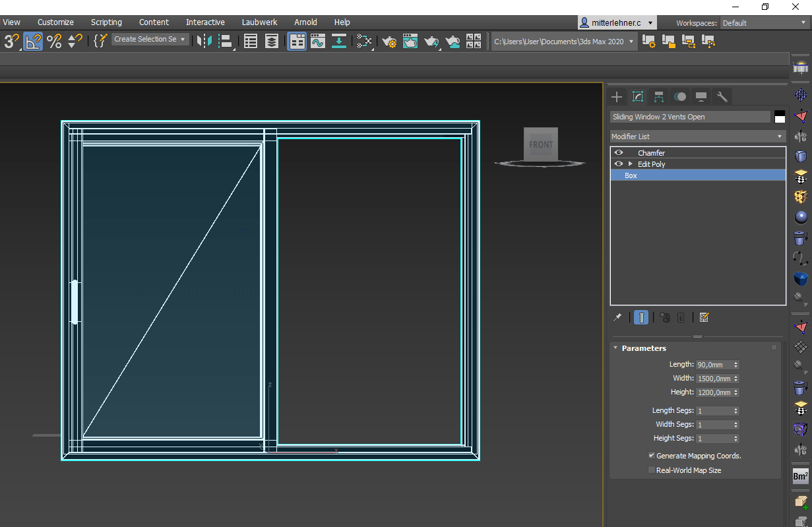The width and height of the screenshot is (812, 527).
Task: Open the Curve Editor from the toolbar
Action: (x=318, y=42)
